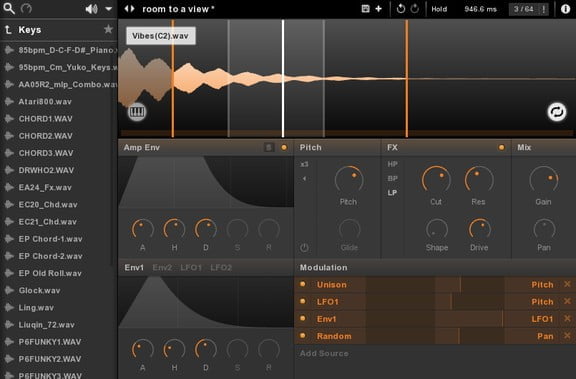Favorite the Keys folder with the star
This screenshot has height=379, width=576.
tap(108, 29)
